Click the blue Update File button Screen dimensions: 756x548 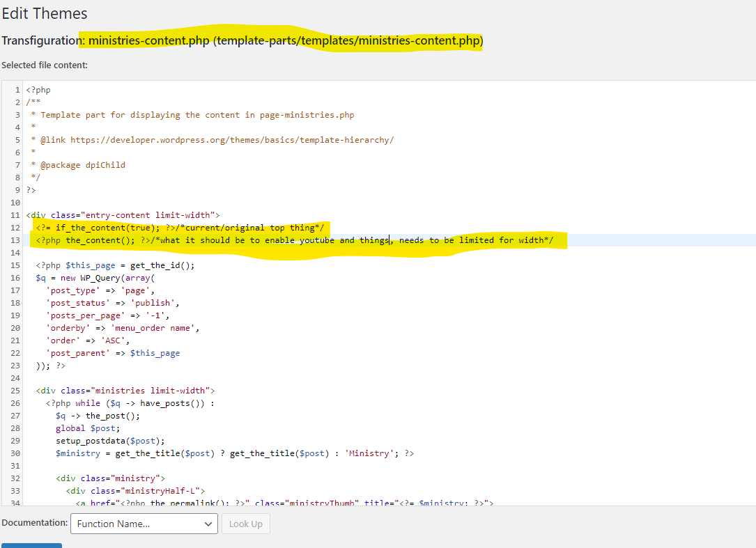31,545
